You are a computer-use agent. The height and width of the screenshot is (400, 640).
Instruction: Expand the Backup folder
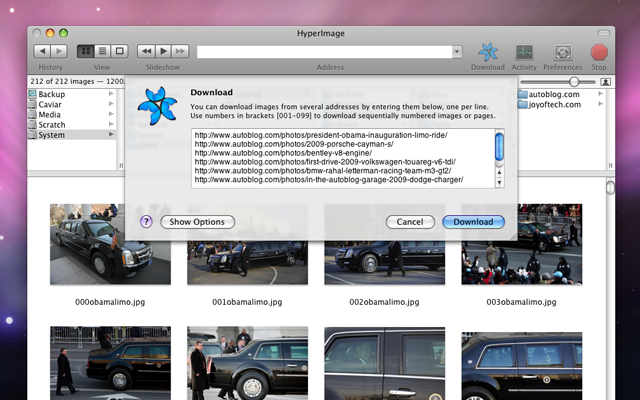point(111,94)
